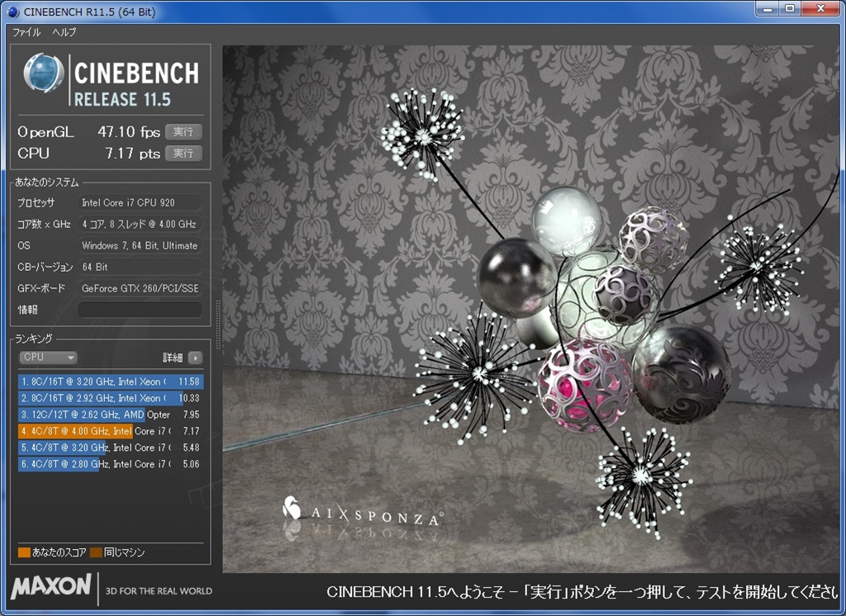This screenshot has height=616, width=846.
Task: Open the ヘルプ menu
Action: click(64, 32)
